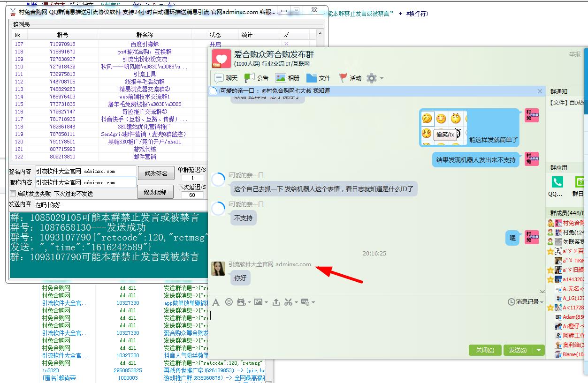Click the 修改签名 button
Image resolution: width=588 pixels, height=383 pixels.
155,173
